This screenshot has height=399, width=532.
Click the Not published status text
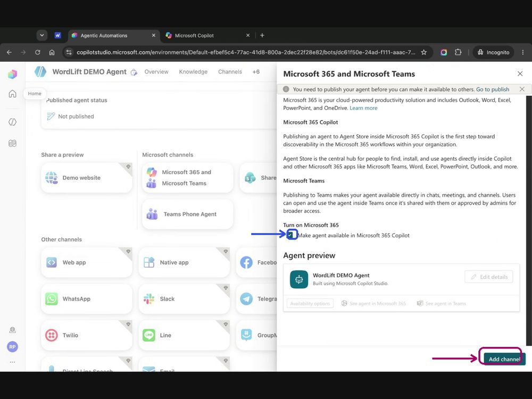[76, 117]
